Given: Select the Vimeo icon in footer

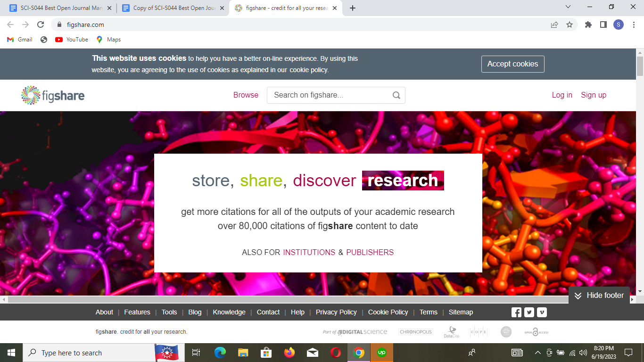Looking at the screenshot, I should 541,312.
